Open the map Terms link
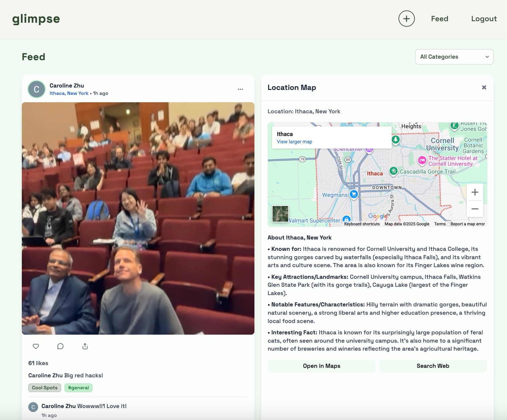 point(440,224)
